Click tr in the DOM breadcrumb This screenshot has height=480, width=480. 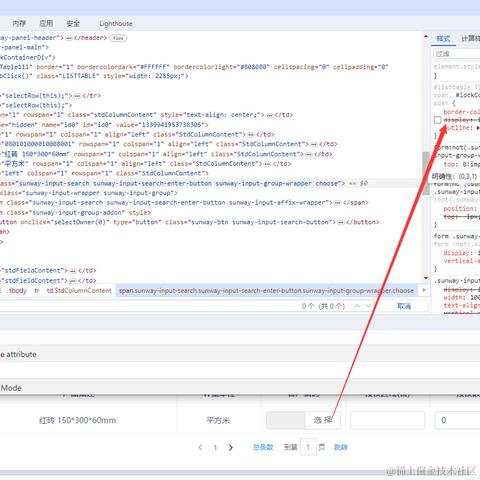(37, 291)
